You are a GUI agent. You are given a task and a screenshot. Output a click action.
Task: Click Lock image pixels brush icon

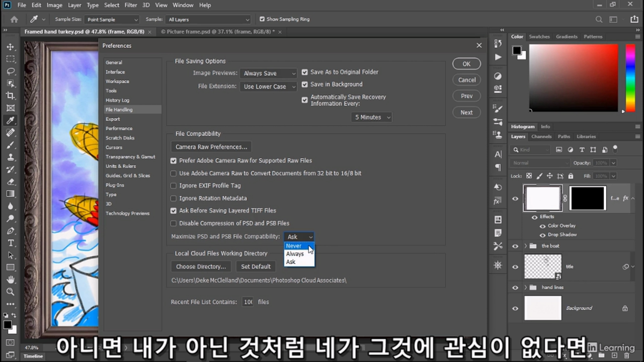[539, 176]
